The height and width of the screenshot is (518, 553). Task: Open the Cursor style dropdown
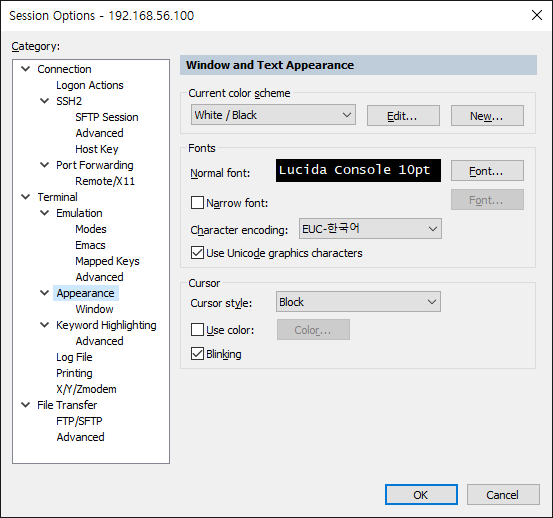[x=358, y=302]
